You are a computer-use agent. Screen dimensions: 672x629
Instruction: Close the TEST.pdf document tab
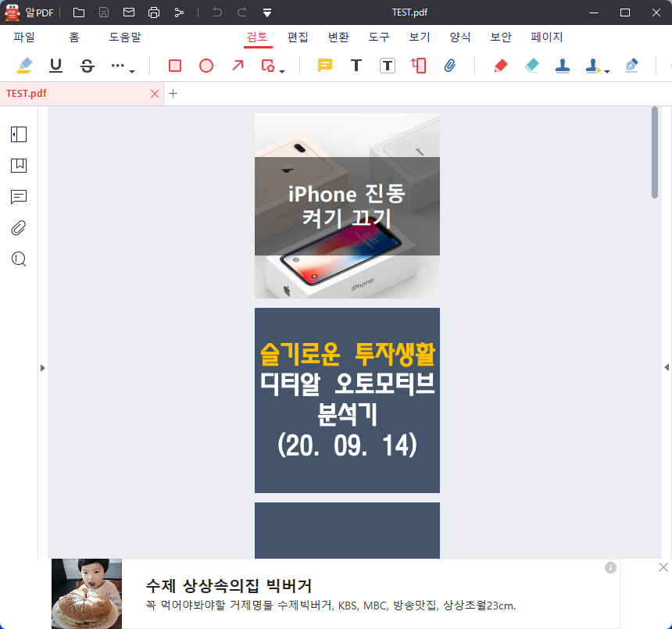[x=155, y=94]
